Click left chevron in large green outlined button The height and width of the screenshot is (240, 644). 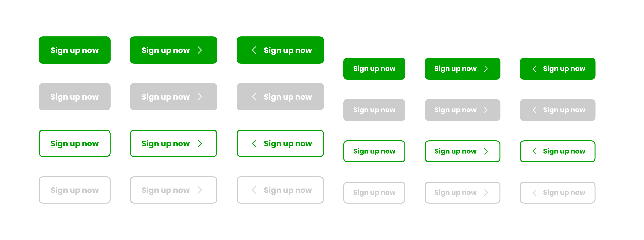point(254,143)
